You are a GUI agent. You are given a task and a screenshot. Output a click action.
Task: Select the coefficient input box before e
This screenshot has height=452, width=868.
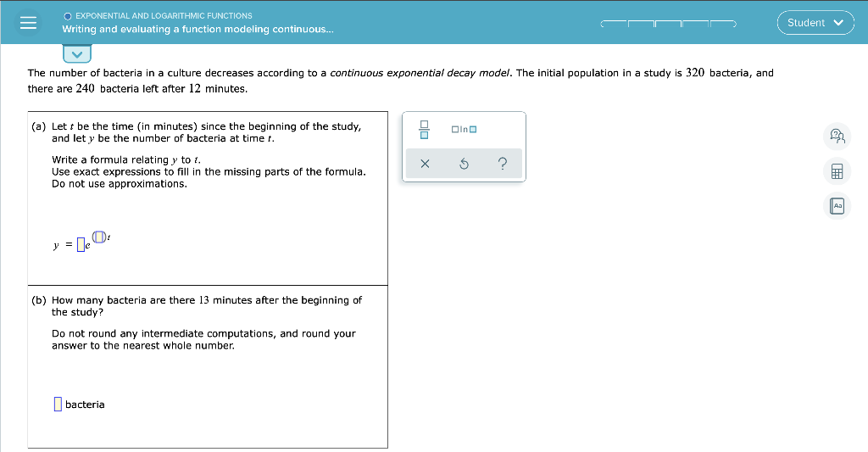[x=81, y=244]
